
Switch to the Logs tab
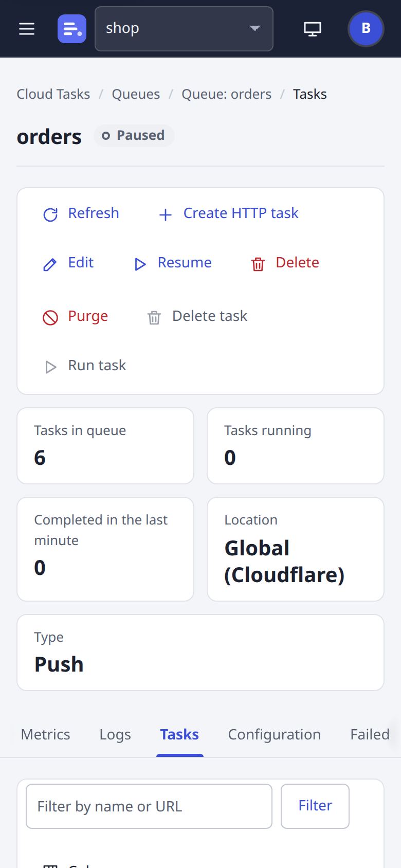[115, 734]
